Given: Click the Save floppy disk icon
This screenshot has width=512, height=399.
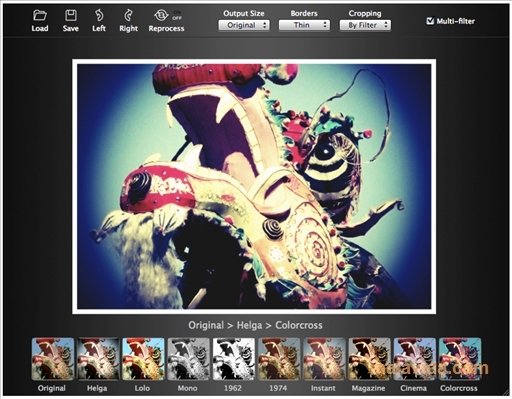Looking at the screenshot, I should pyautogui.click(x=71, y=15).
